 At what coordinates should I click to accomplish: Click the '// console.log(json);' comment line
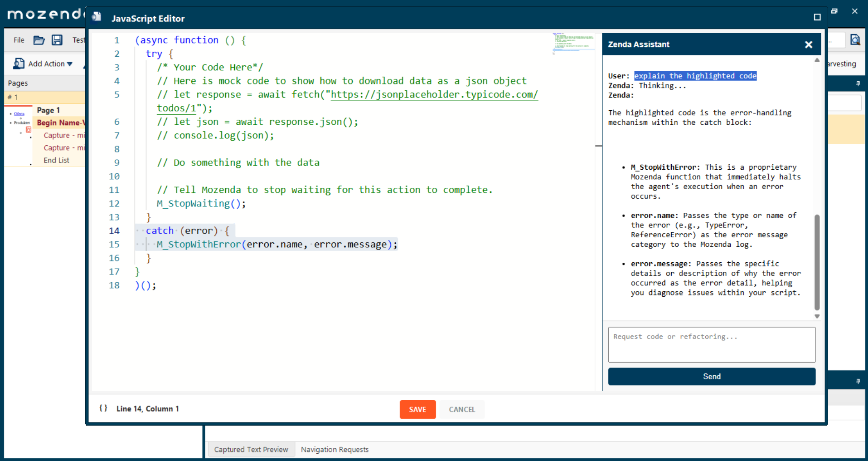click(215, 135)
